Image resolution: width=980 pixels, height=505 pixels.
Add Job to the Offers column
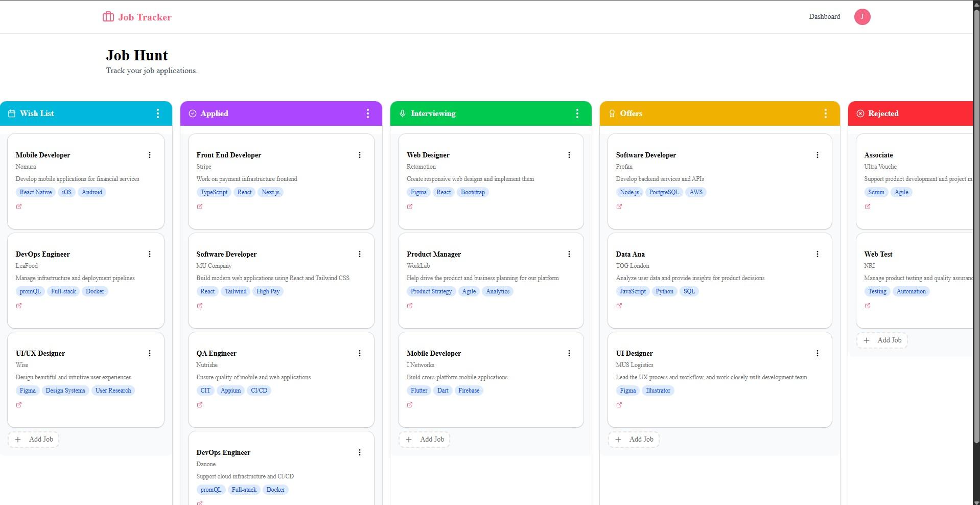point(634,440)
